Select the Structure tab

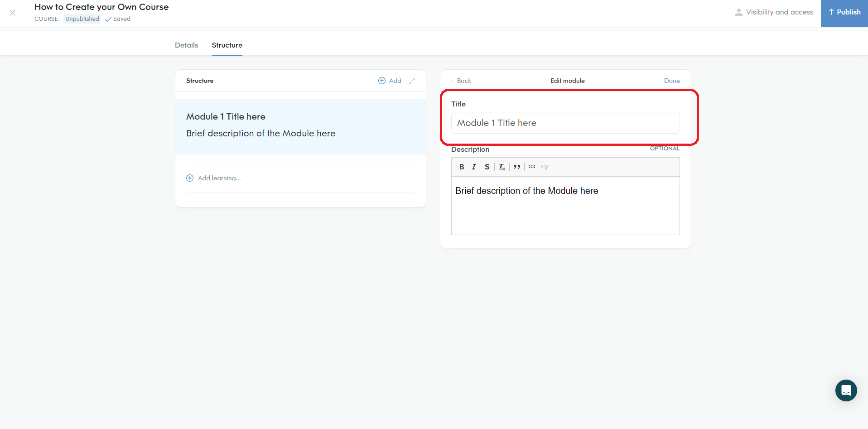click(x=227, y=45)
